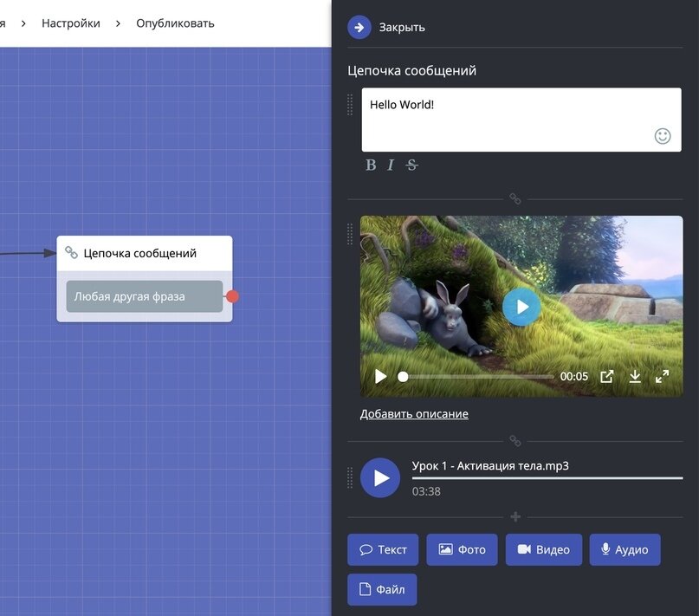
Task: Click the 03:38 audio duration text
Action: point(426,491)
